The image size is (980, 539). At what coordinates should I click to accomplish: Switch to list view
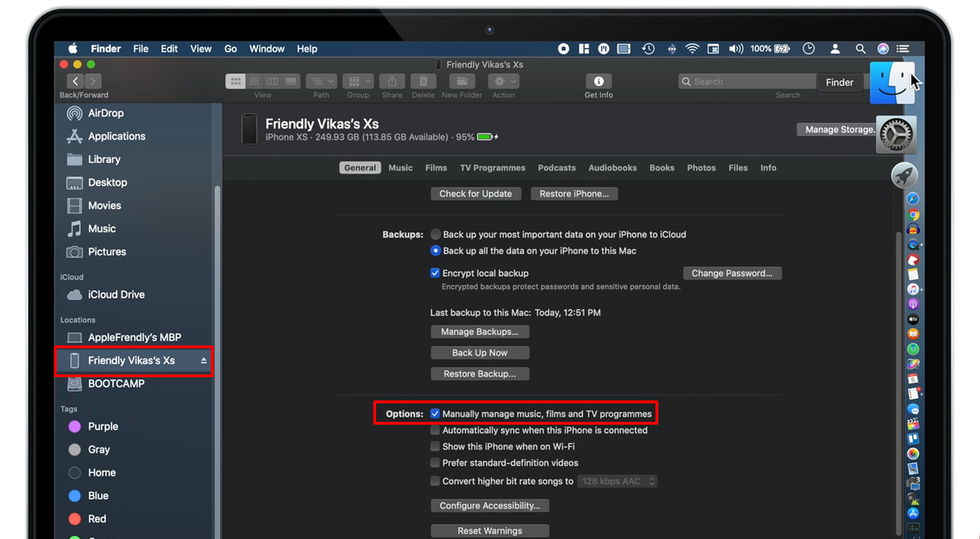tap(253, 81)
